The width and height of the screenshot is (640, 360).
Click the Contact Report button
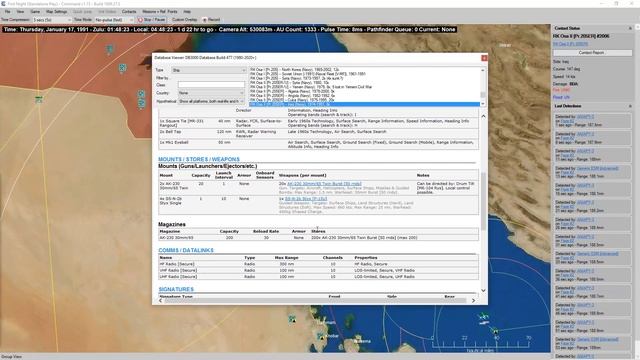(x=591, y=53)
